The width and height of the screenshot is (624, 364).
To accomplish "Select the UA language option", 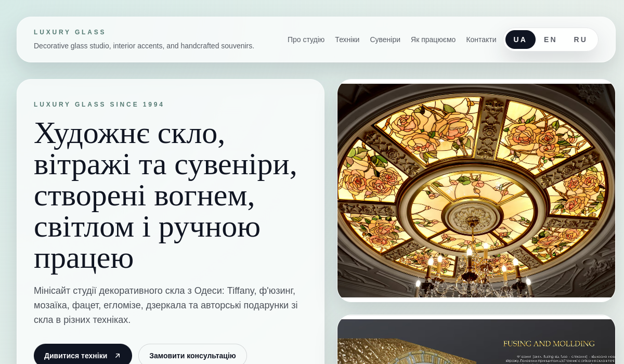I will pyautogui.click(x=520, y=40).
